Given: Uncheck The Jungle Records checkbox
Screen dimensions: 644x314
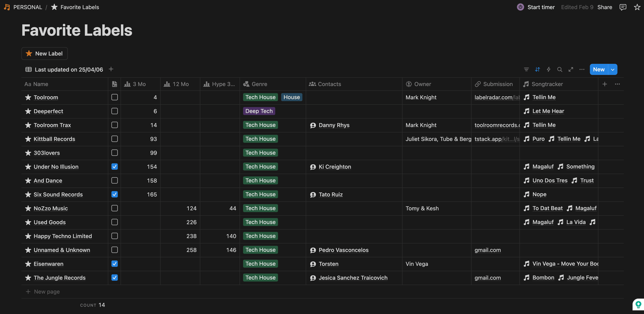Looking at the screenshot, I should (115, 278).
